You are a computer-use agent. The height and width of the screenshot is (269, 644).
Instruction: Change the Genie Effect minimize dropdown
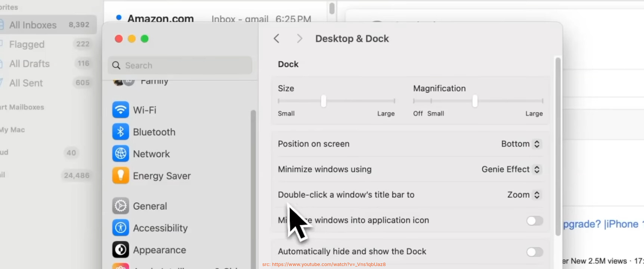coord(511,169)
